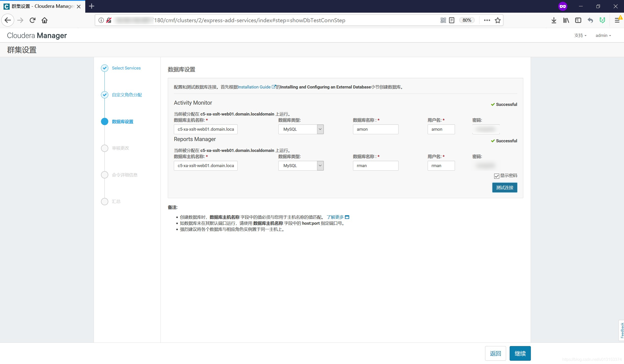Open the Installation Guide link

coord(254,87)
